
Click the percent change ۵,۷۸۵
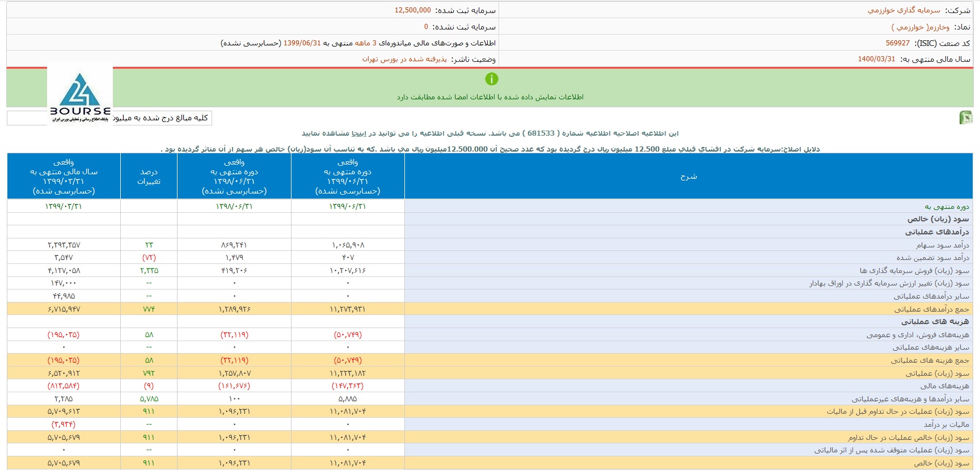[149, 399]
